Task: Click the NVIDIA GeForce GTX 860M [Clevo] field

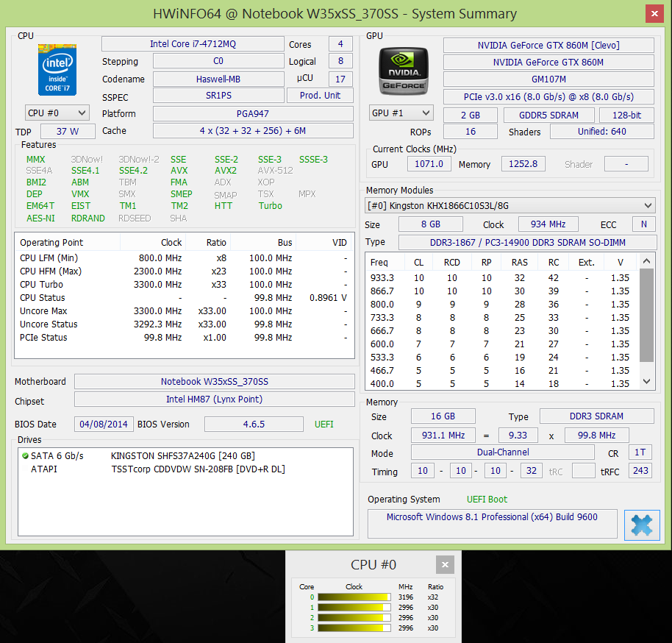Action: (x=548, y=46)
